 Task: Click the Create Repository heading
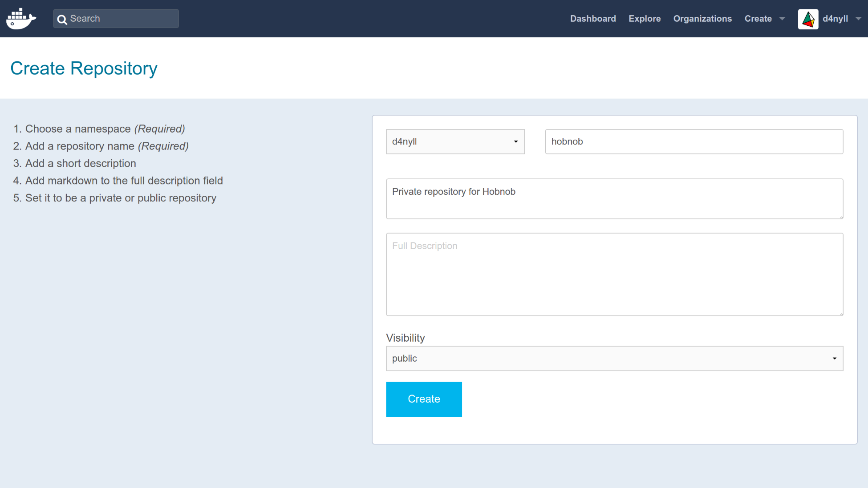(x=84, y=68)
